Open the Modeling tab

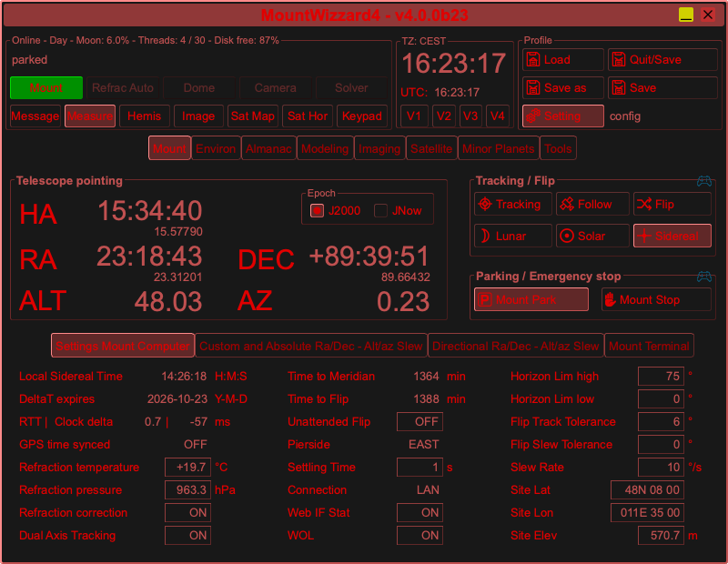pyautogui.click(x=325, y=148)
